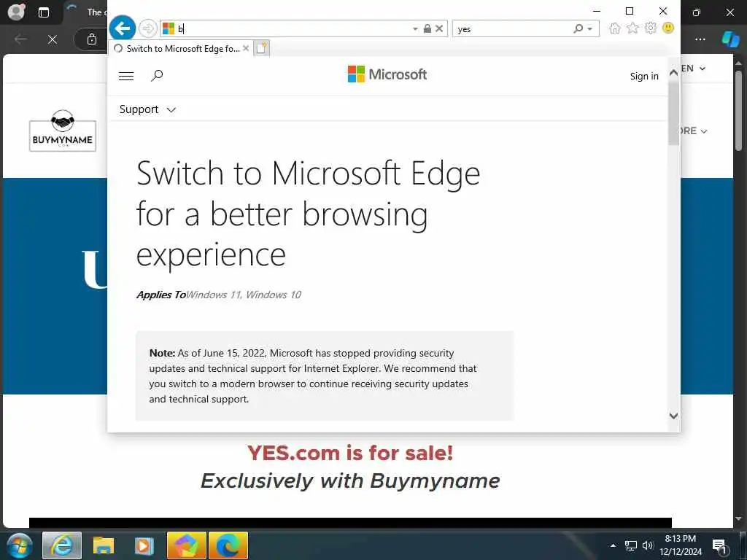Click the IE scrollbar down arrow
Viewport: 747px width, 560px height.
pyautogui.click(x=673, y=416)
